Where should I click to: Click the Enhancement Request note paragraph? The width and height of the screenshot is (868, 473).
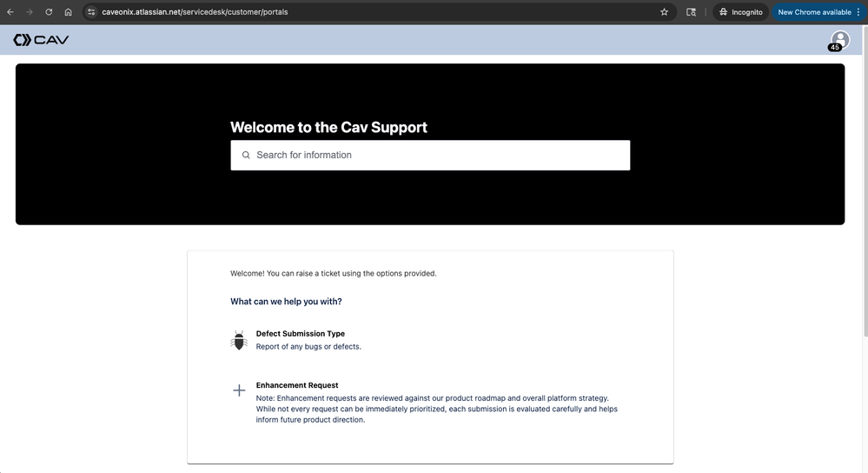(x=436, y=409)
